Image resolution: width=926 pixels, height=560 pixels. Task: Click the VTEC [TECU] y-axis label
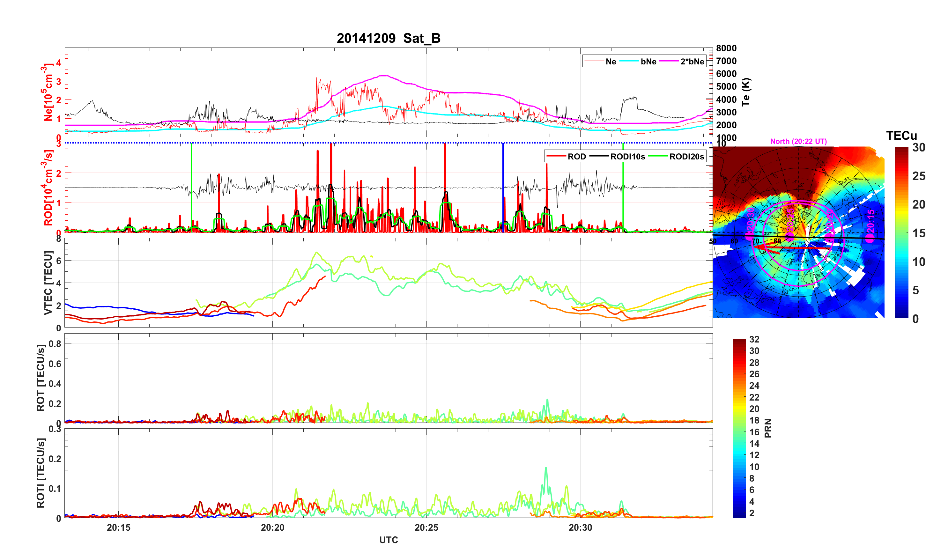[x=48, y=283]
